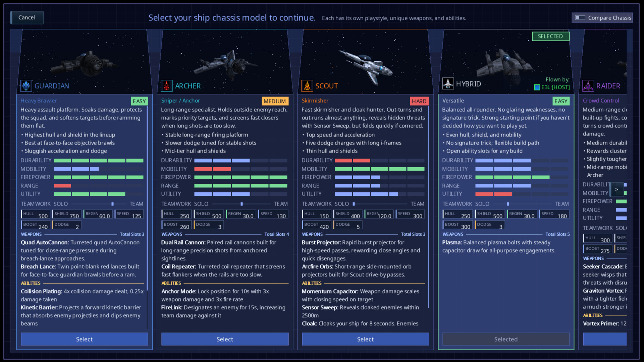The height and width of the screenshot is (362, 644).
Task: Cancel chassis selection
Action: tap(27, 17)
